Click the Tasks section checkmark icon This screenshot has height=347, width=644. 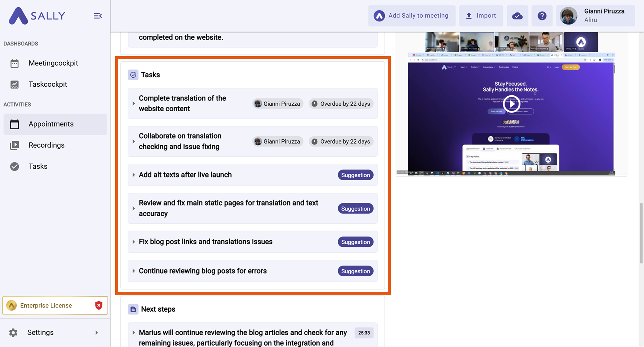[133, 75]
